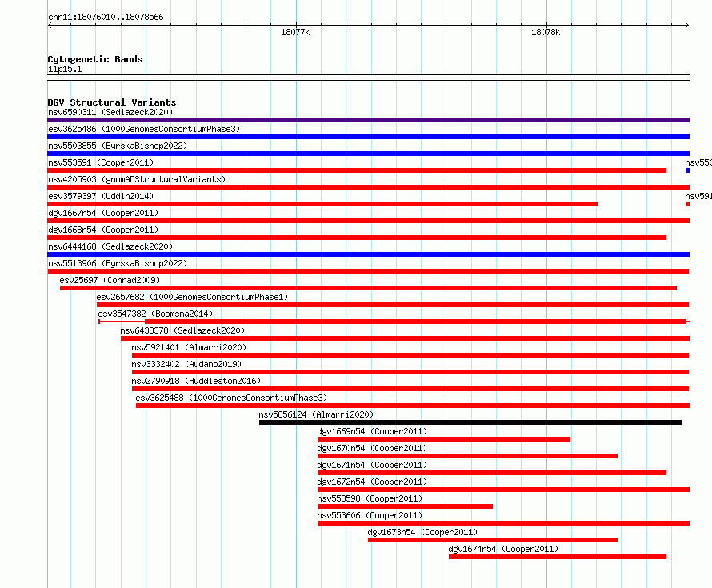Screen dimensions: 712x588
Task: Click dgv1674n54 (Cooper2011) label
Action: 503,549
